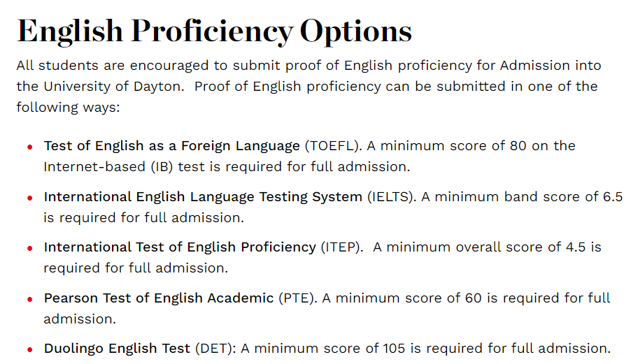631x364 pixels.
Task: Click the Duolingo English Test title
Action: click(117, 348)
